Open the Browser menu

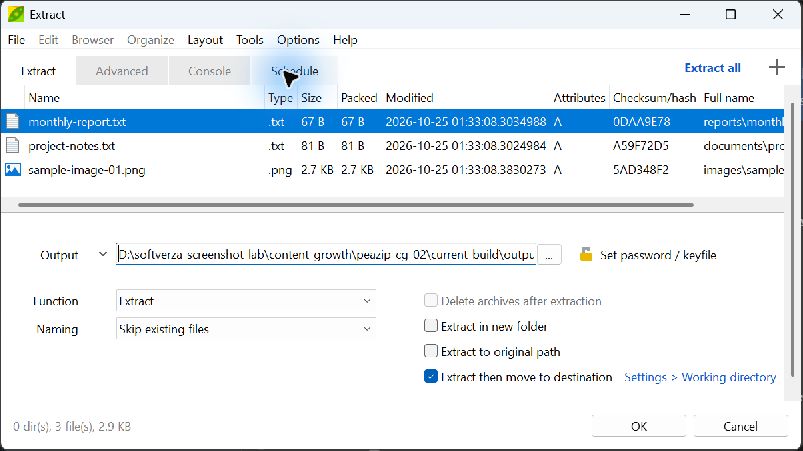click(93, 40)
